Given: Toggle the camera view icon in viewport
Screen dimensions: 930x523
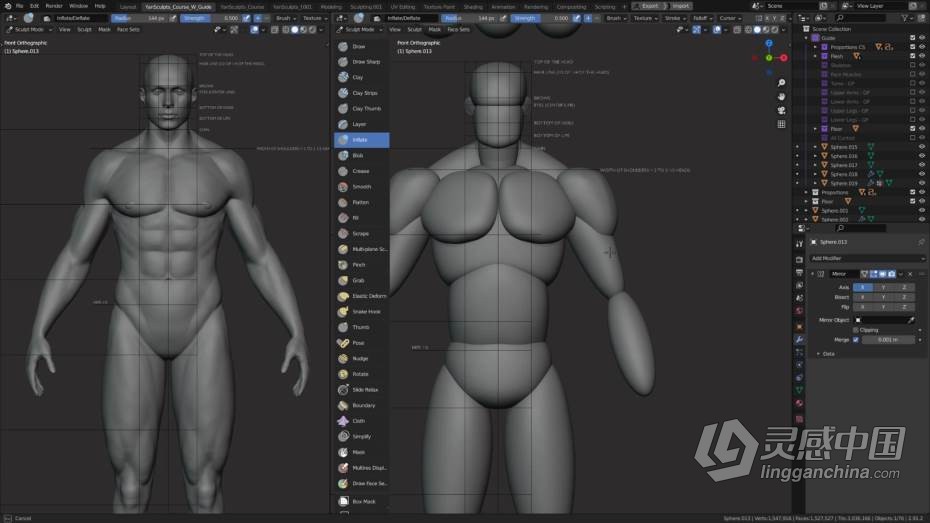Looking at the screenshot, I should coord(781,110).
